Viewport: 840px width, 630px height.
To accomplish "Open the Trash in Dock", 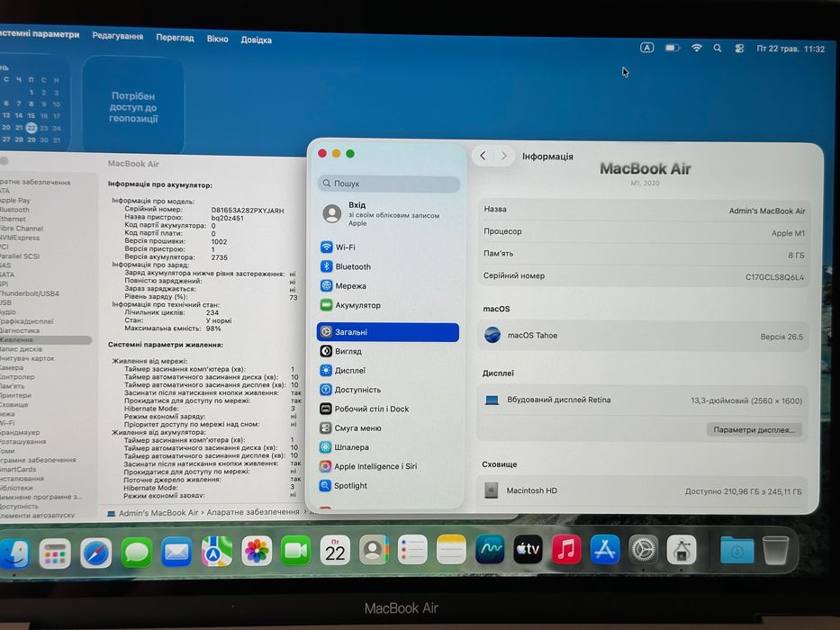I will coord(775,551).
